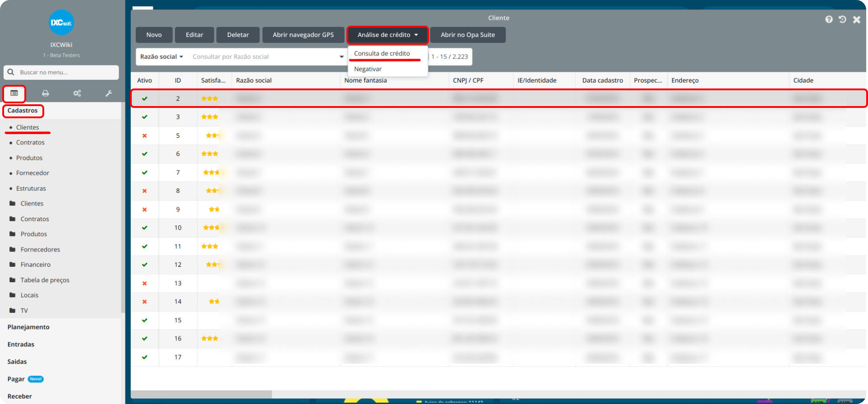Click the red X for ID 13

click(x=145, y=283)
